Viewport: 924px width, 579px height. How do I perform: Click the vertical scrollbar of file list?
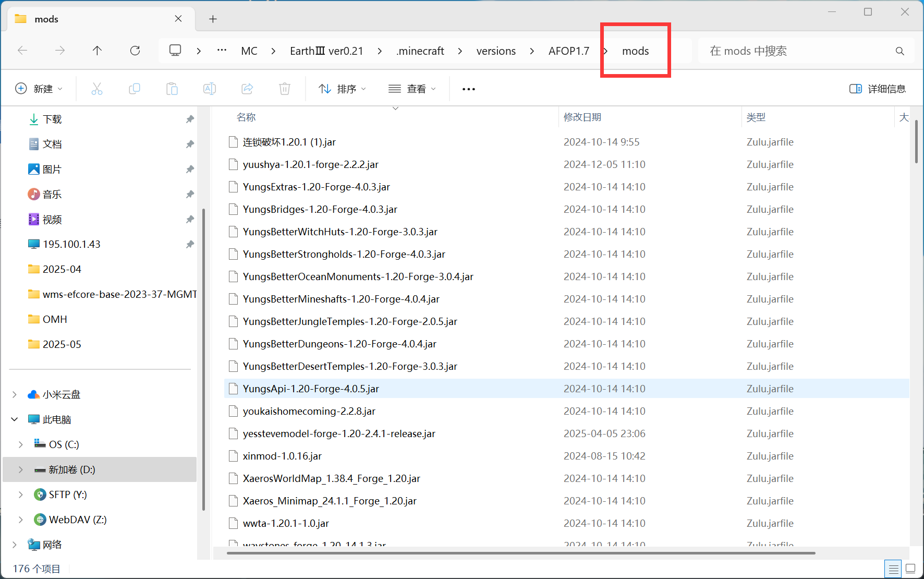coord(916,142)
